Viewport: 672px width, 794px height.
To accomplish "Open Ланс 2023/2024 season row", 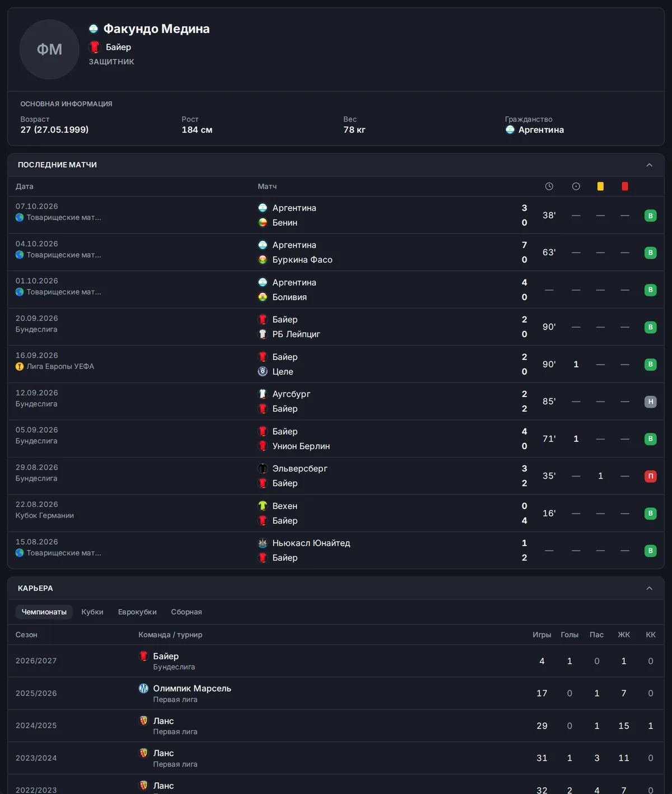I will pos(336,758).
